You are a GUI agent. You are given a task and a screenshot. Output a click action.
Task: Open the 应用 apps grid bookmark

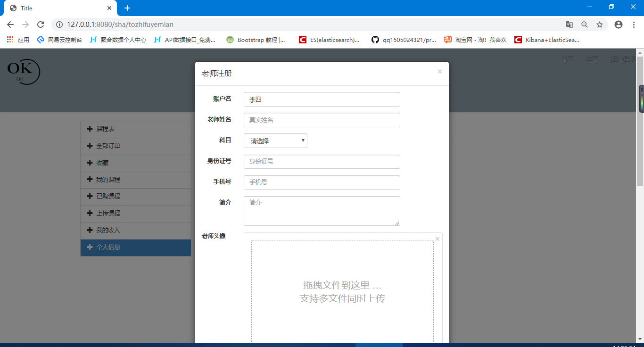[x=18, y=40]
